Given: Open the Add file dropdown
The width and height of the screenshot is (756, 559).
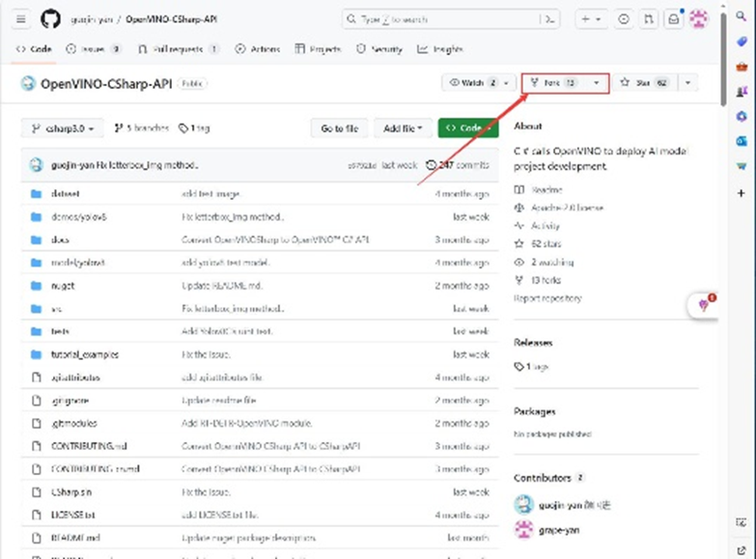Looking at the screenshot, I should tap(403, 128).
